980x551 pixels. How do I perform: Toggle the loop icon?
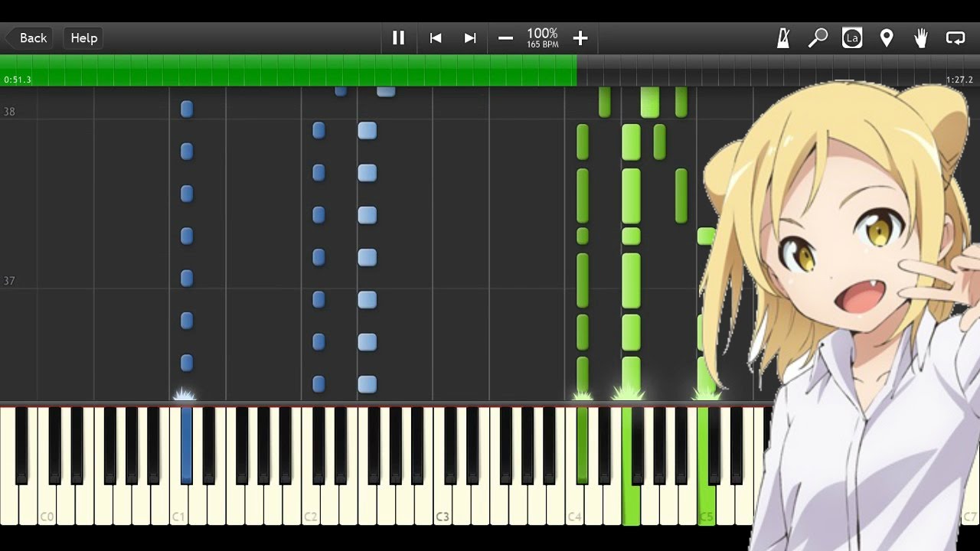(955, 38)
